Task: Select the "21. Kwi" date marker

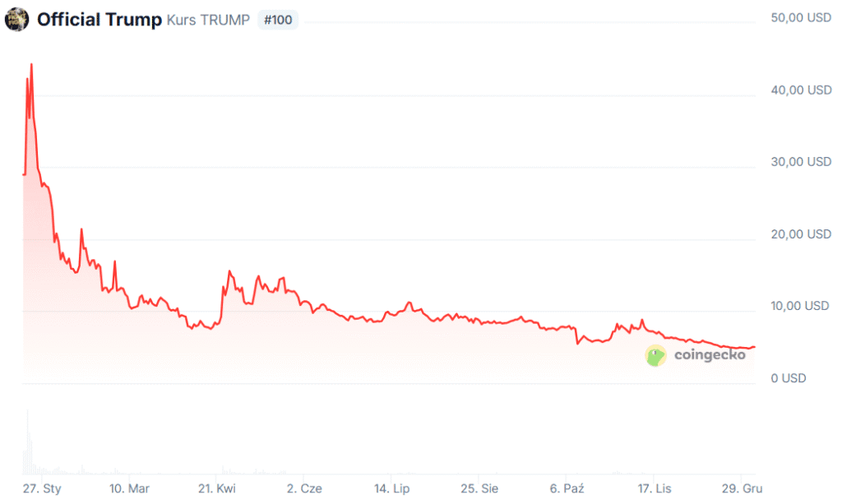Action: [x=215, y=488]
